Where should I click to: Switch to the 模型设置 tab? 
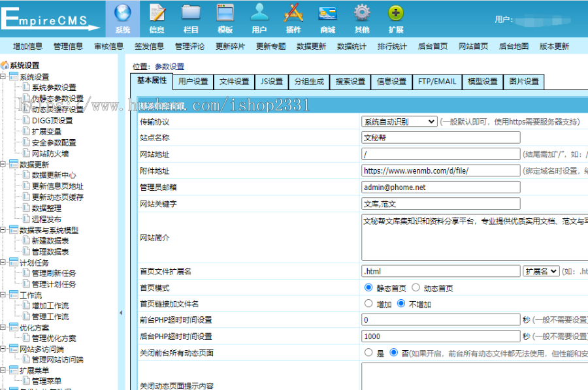tap(483, 82)
